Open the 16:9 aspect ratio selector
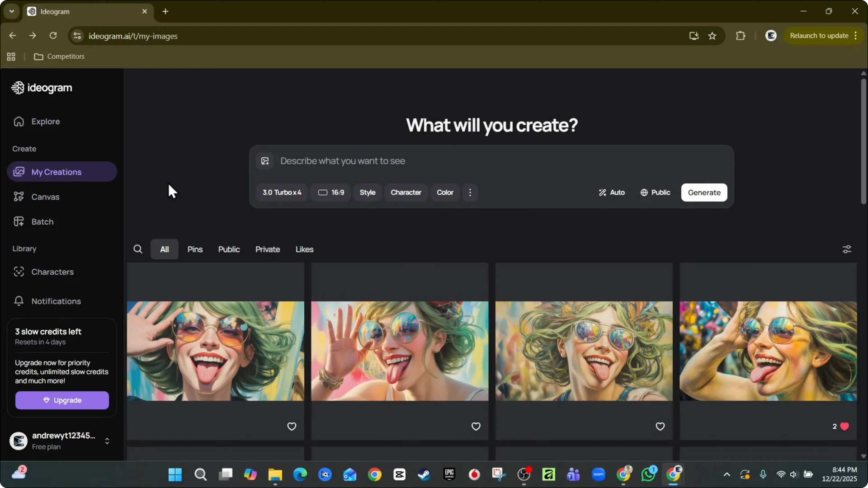Screen dimensions: 868x488 click(330, 192)
